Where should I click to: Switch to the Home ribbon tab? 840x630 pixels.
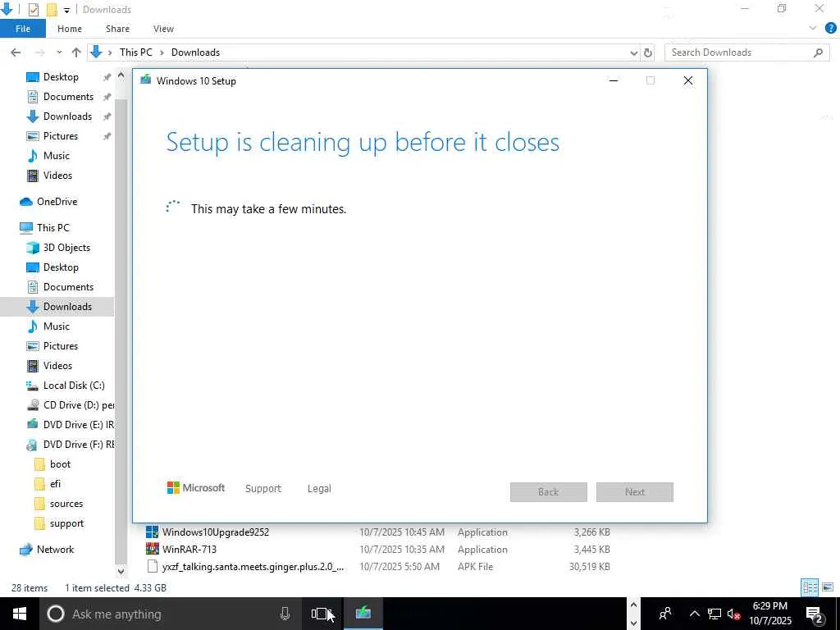tap(70, 29)
